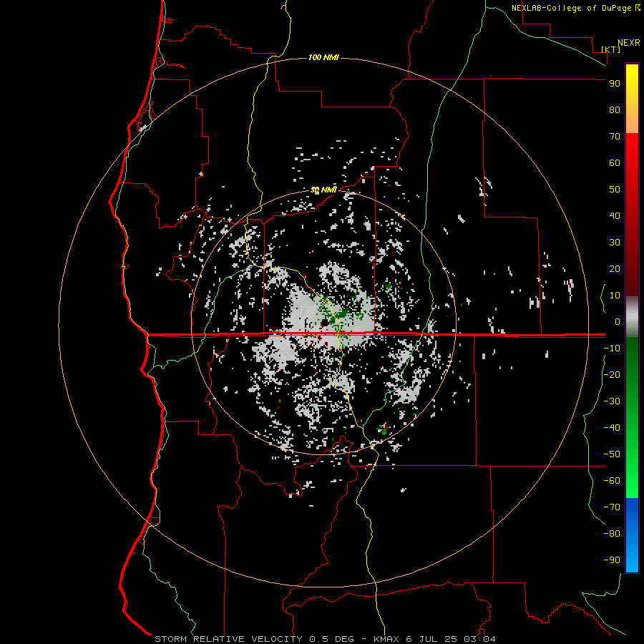Click the 100 NMI range ring label
This screenshot has height=644, width=644.
323,57
